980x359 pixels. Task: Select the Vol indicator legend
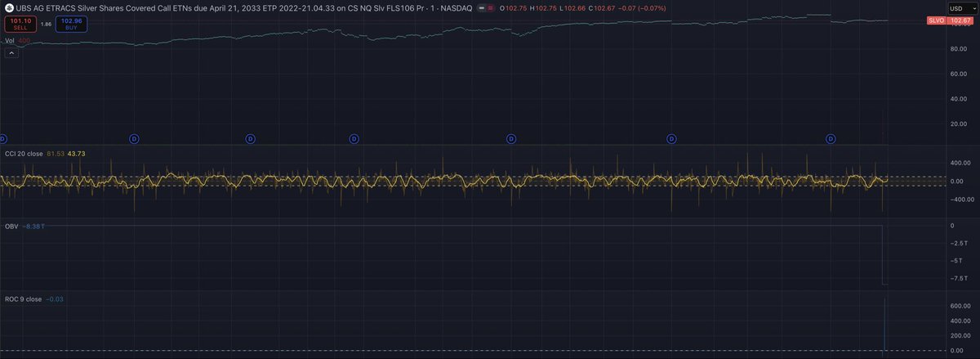point(9,40)
